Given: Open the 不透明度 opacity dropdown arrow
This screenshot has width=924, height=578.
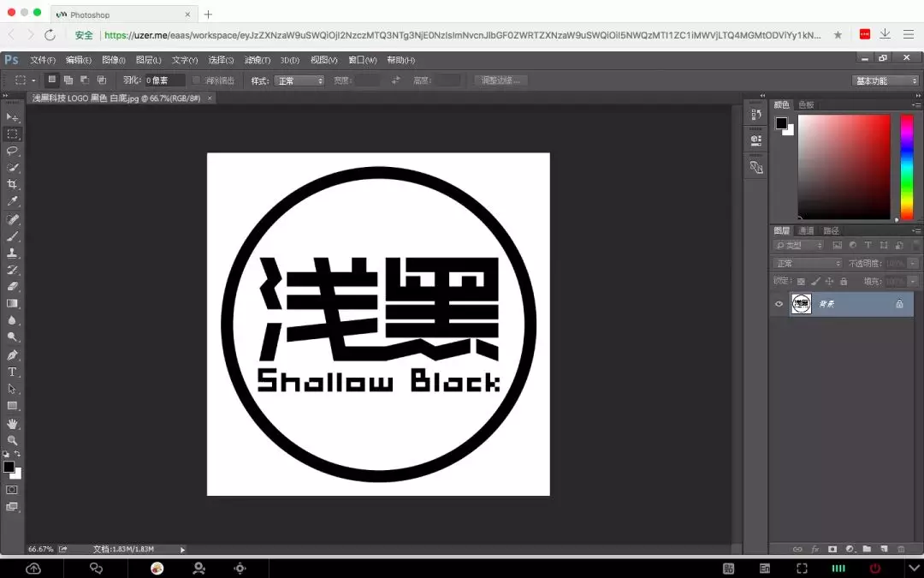Looking at the screenshot, I should click(913, 263).
